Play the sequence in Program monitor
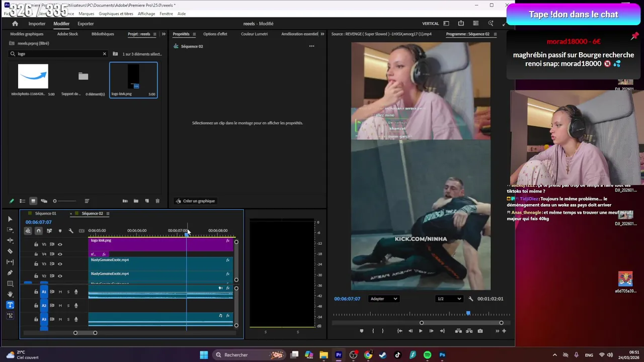The image size is (644, 362). click(421, 331)
